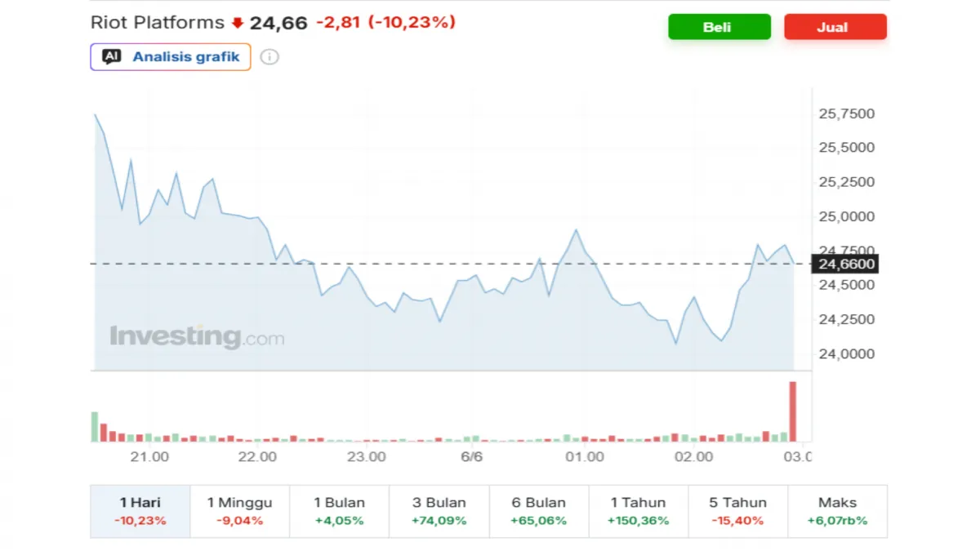Viewport: 980px width, 551px height.
Task: Click the tall red volume bar at chart end
Action: [x=792, y=411]
